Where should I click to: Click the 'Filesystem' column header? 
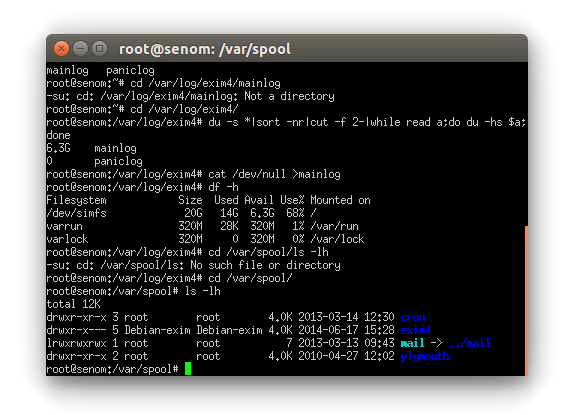(76, 200)
